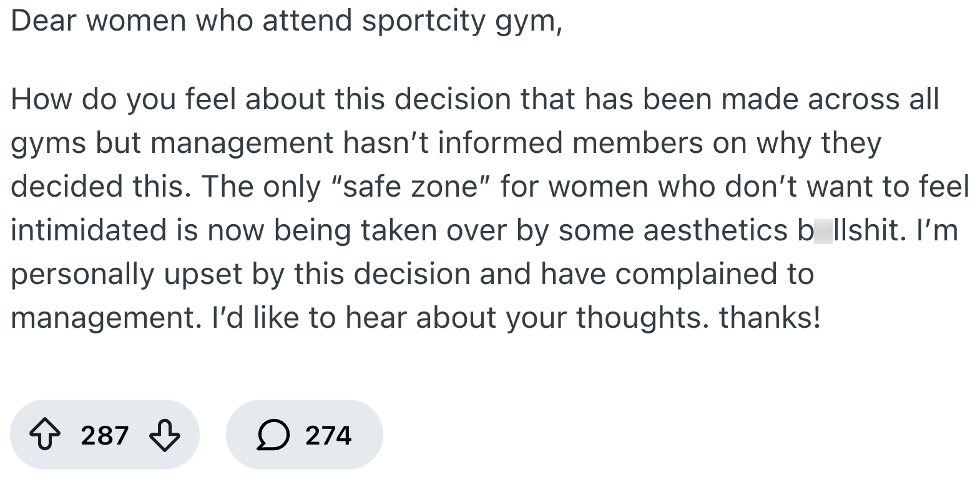Screen dimensions: 980x487
Task: Click the word "aesthetics" in the post
Action: pos(715,230)
